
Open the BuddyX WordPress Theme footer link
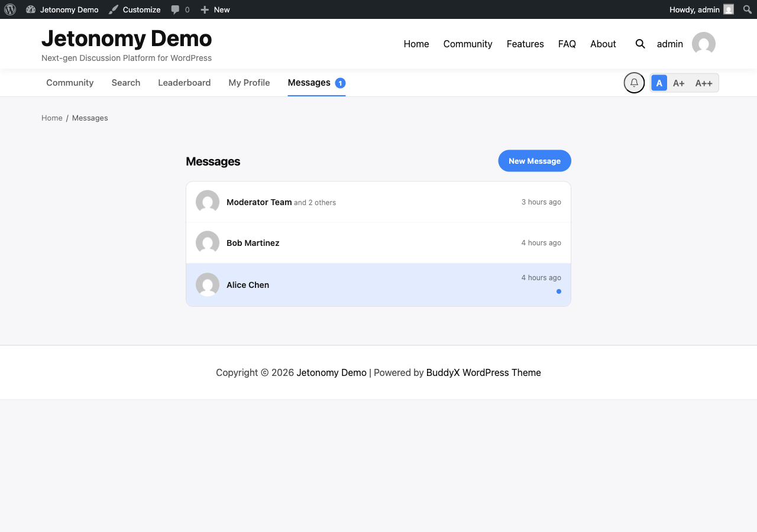(x=483, y=372)
